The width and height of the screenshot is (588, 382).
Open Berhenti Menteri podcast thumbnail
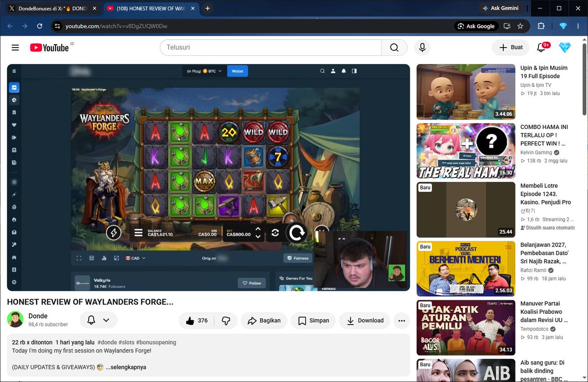coord(466,269)
